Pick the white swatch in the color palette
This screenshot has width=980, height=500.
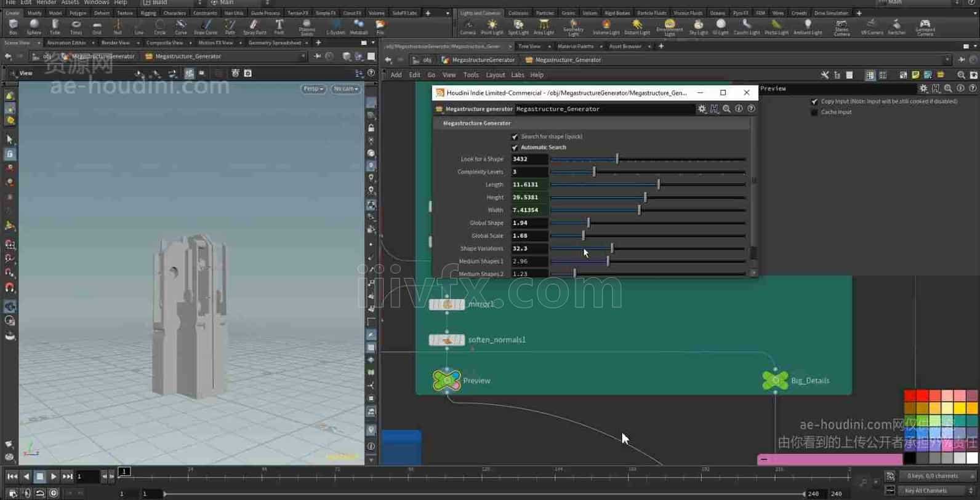971,458
